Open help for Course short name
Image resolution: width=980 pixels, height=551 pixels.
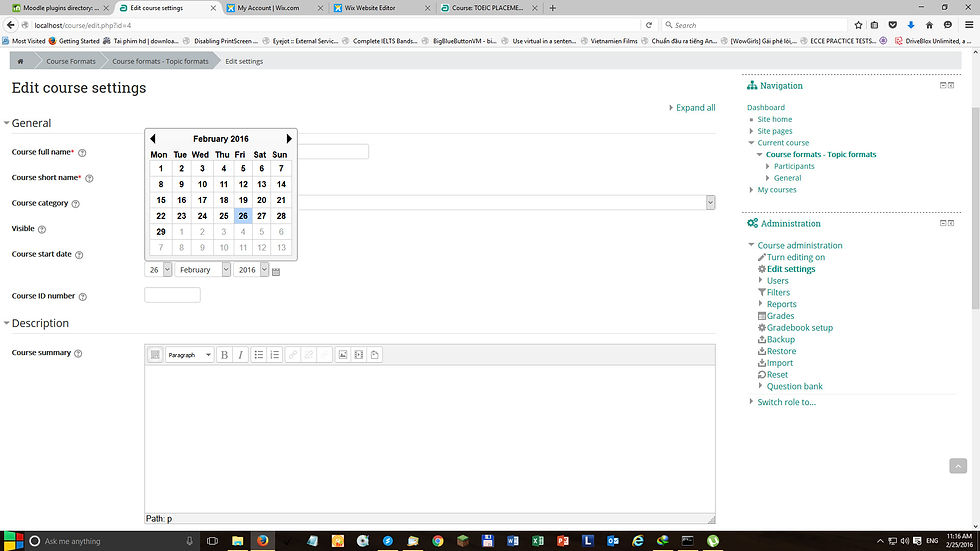(x=89, y=179)
